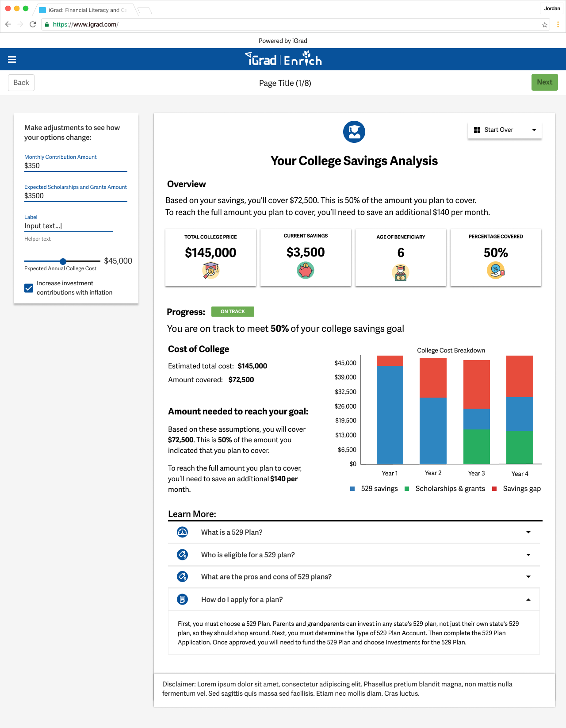Click the 50% percentage covered value

tap(496, 253)
